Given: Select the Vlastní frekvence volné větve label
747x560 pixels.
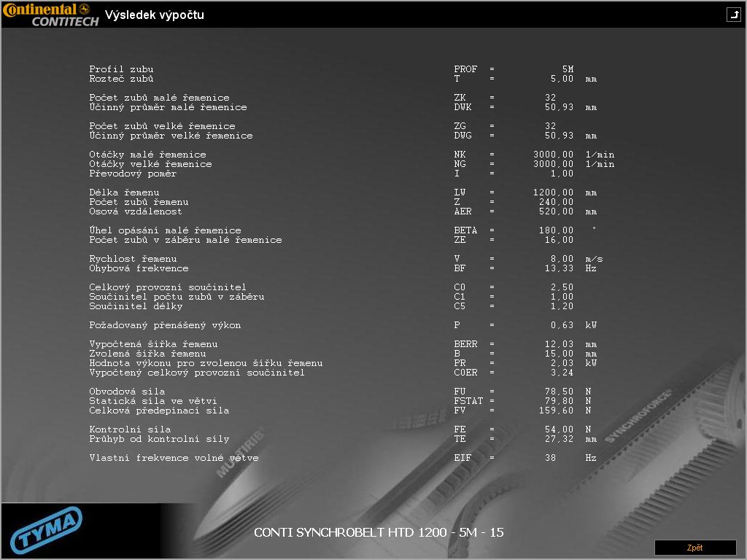Looking at the screenshot, I should [x=174, y=458].
